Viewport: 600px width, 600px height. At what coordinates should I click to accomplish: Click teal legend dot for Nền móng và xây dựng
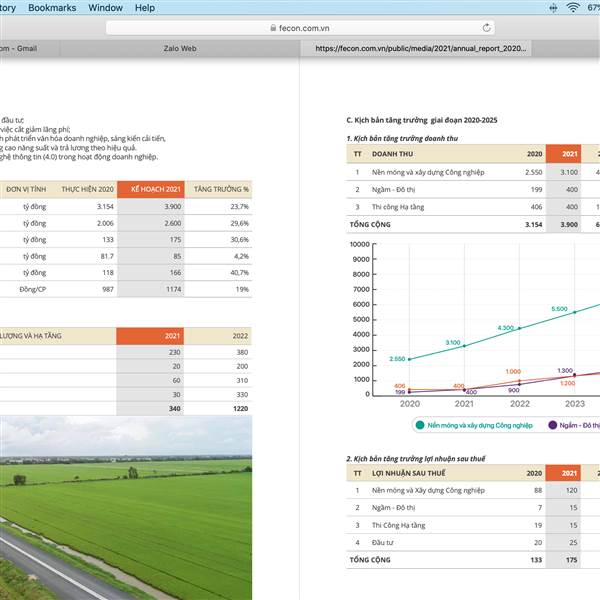pos(420,425)
